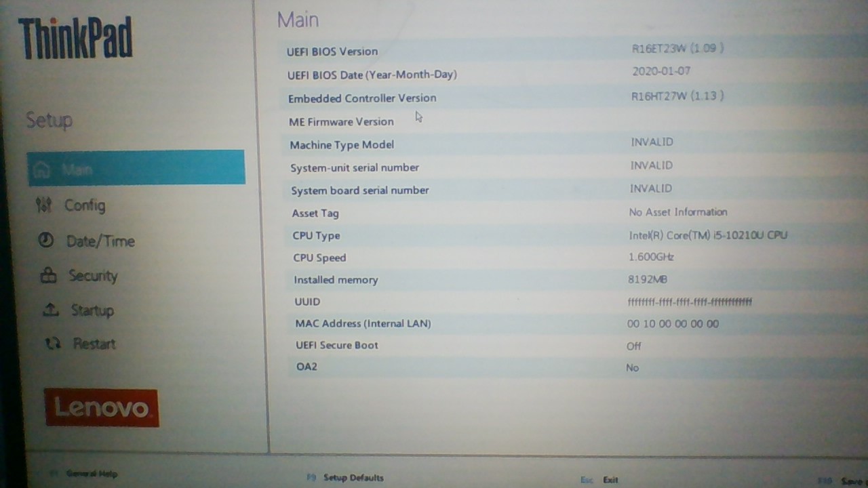This screenshot has width=868, height=488.
Task: Click the INVALID value for Machine Type Model
Action: coord(652,142)
